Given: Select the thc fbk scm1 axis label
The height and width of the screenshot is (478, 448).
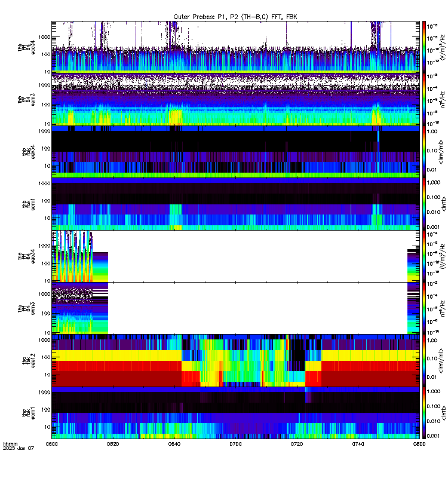Looking at the screenshot, I should 29,413.
